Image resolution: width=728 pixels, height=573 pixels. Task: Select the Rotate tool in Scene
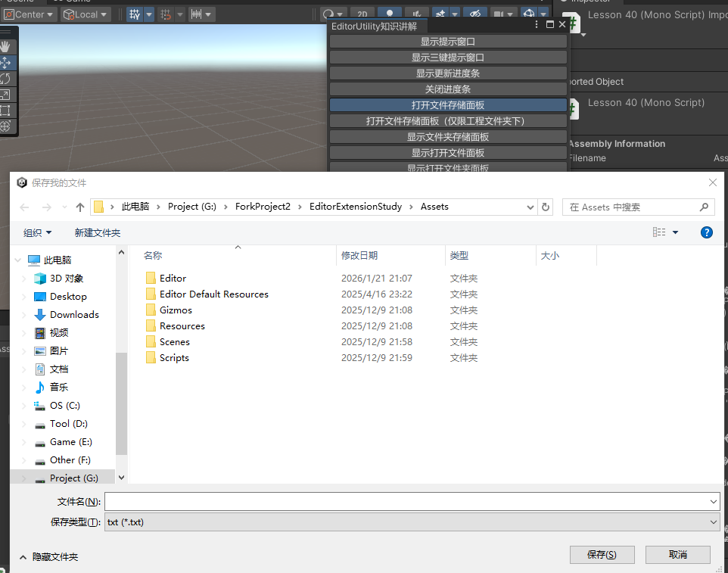[5, 79]
